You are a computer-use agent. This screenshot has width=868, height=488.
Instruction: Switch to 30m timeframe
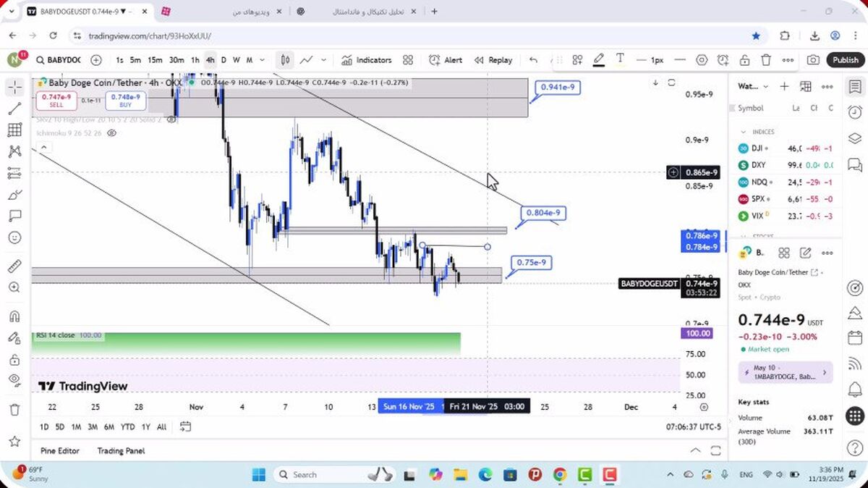[176, 60]
